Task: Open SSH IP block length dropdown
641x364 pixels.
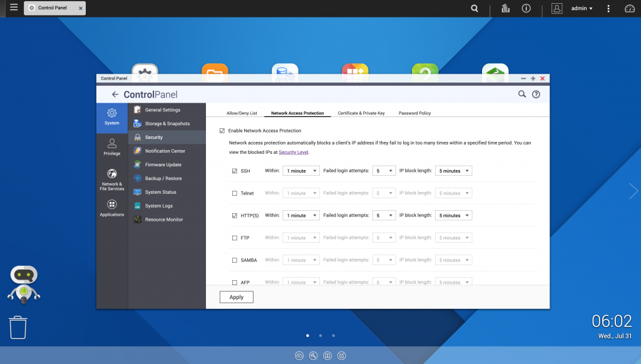Action: point(454,171)
